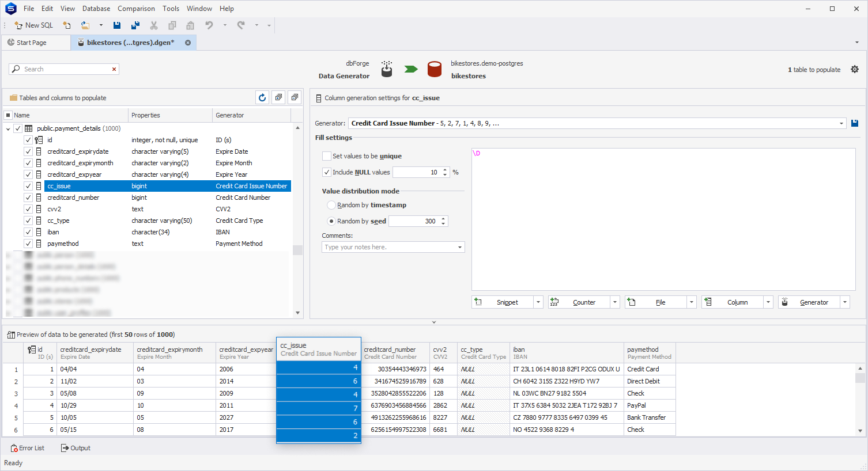Open the Snippet dropdown arrow
This screenshot has width=868, height=471.
[538, 302]
